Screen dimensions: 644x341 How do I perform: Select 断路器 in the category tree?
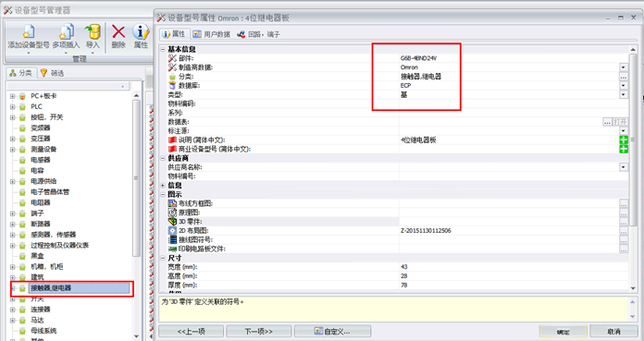(x=41, y=224)
